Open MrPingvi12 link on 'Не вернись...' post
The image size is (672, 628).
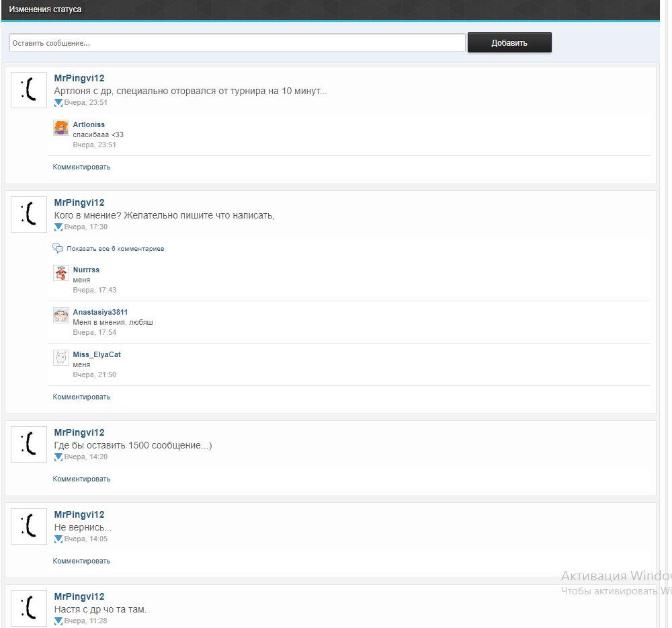(x=79, y=514)
